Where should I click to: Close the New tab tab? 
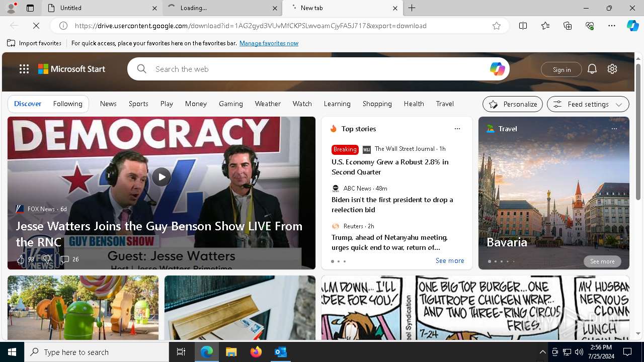pos(395,8)
